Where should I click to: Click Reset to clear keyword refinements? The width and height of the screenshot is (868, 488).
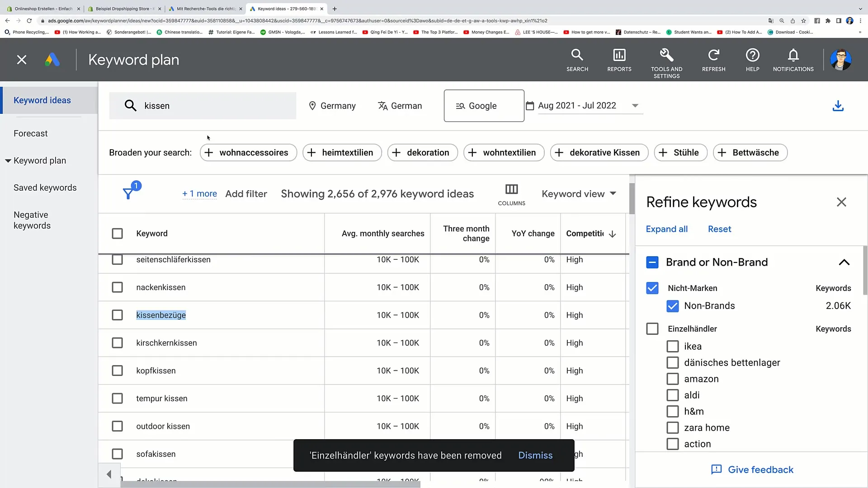(719, 229)
